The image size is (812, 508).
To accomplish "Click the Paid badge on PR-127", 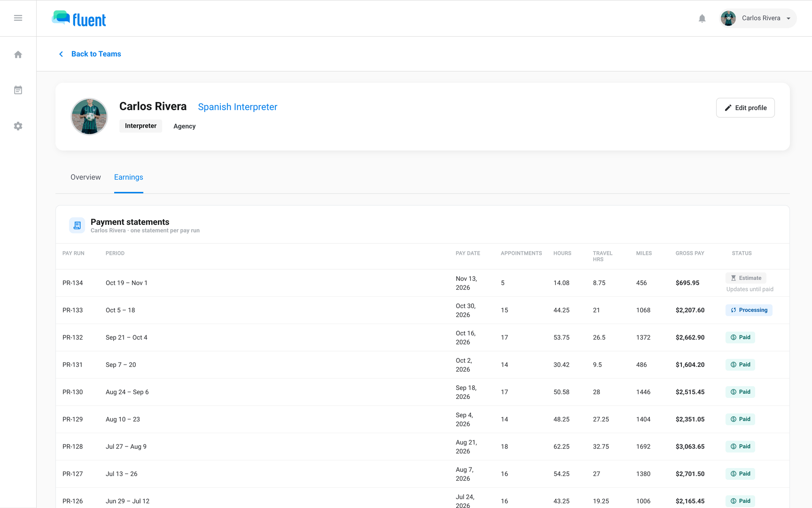I will 740,474.
